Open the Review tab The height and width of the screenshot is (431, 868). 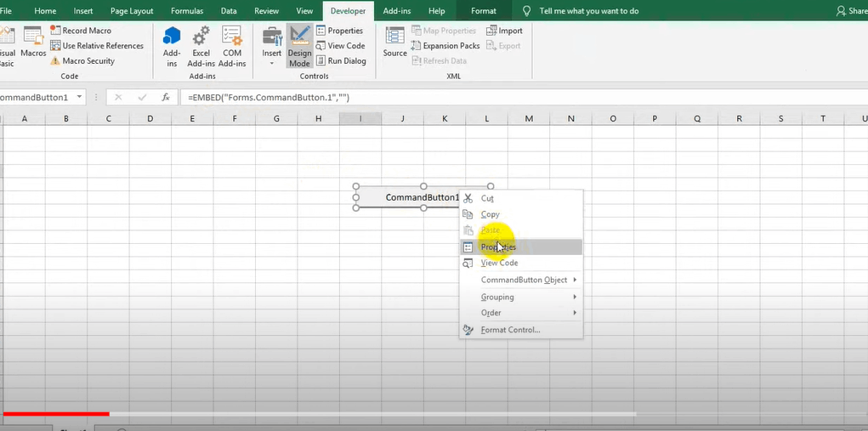266,10
